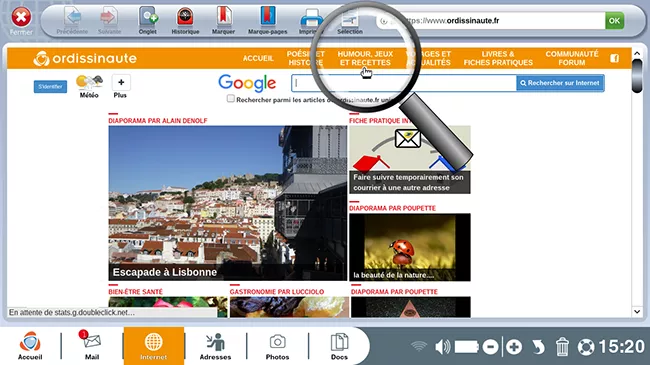Click the red Fermer close icon

click(21, 17)
